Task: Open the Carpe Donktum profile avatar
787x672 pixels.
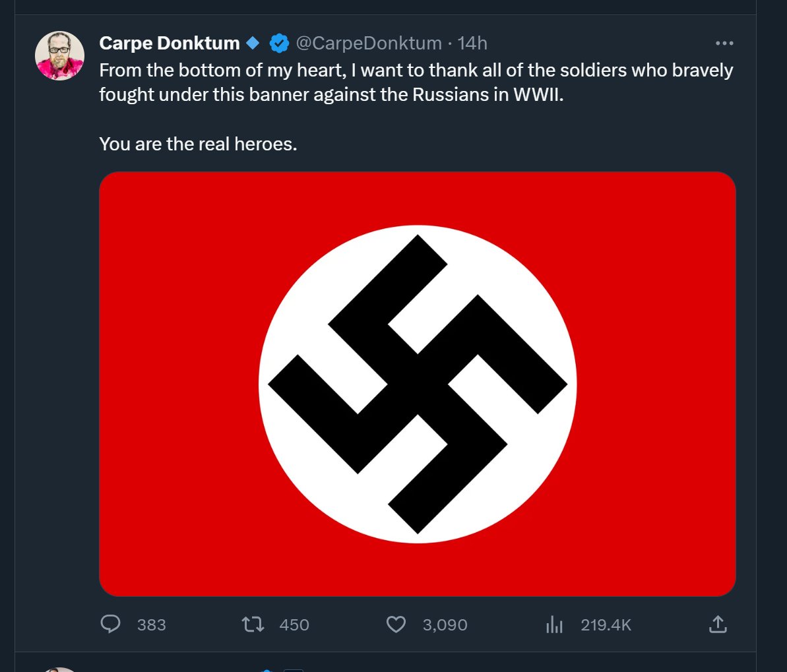Action: click(x=59, y=55)
